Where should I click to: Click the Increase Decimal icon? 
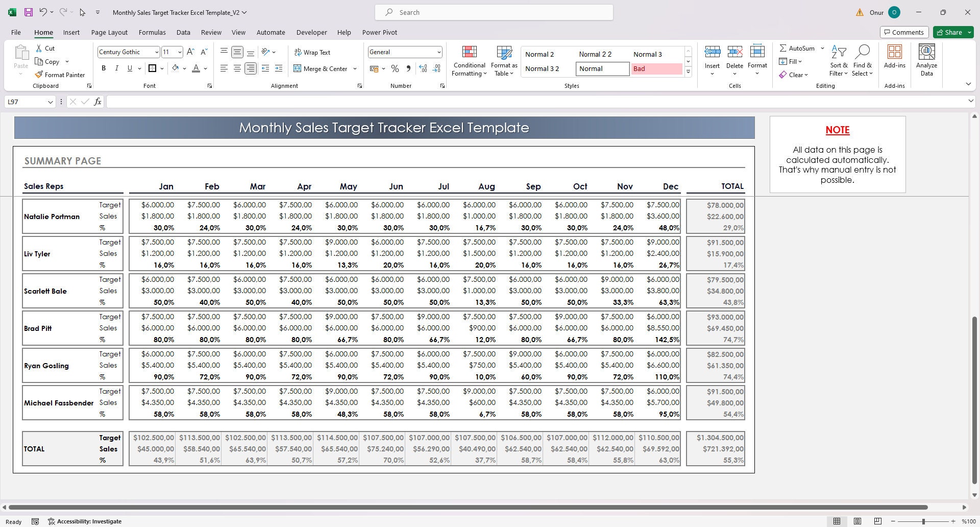click(x=423, y=68)
